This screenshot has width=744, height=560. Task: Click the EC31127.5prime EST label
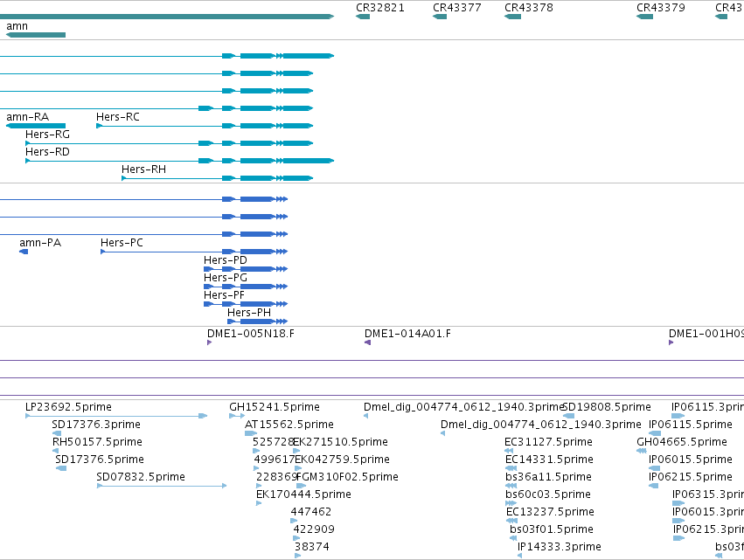pyautogui.click(x=548, y=442)
